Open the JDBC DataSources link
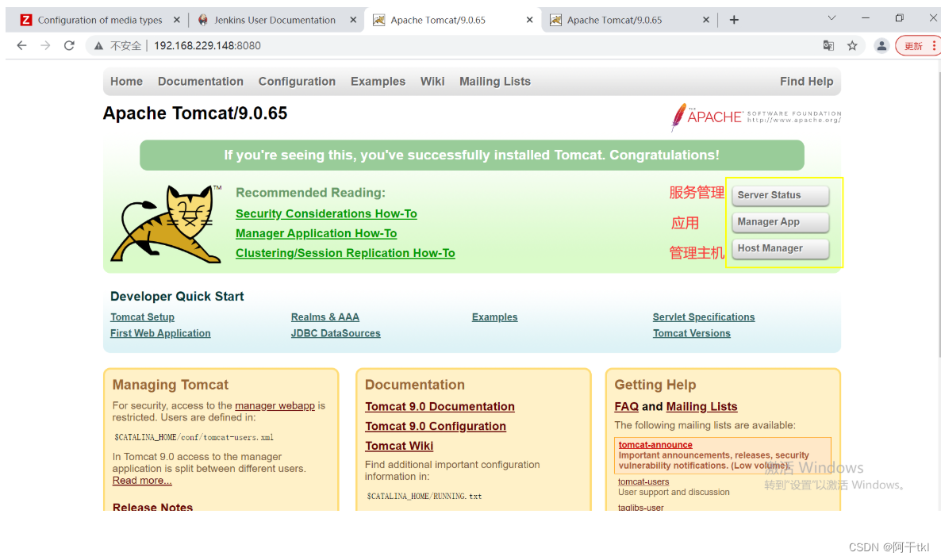The width and height of the screenshot is (941, 560). pyautogui.click(x=336, y=333)
